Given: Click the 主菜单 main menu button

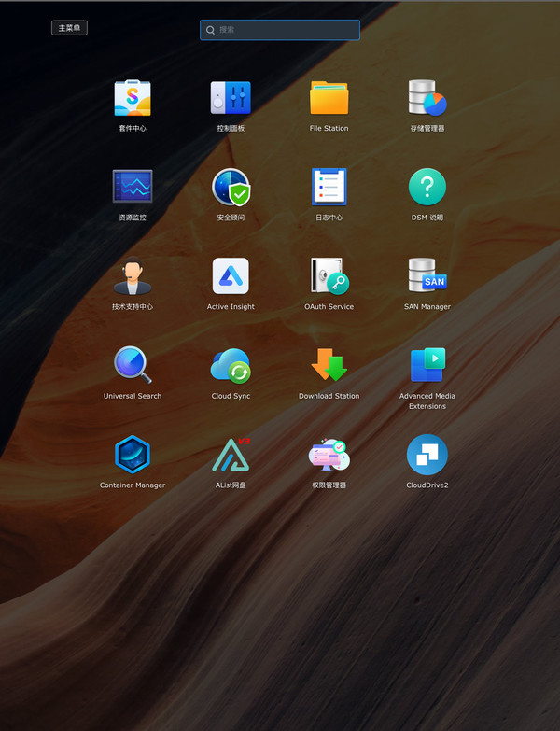Looking at the screenshot, I should point(69,28).
